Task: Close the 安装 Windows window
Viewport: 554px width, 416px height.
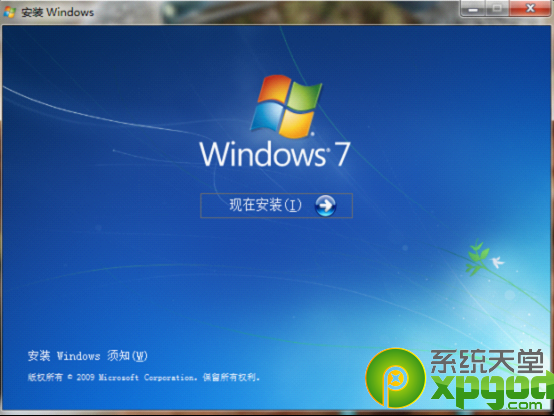Action: click(530, 8)
